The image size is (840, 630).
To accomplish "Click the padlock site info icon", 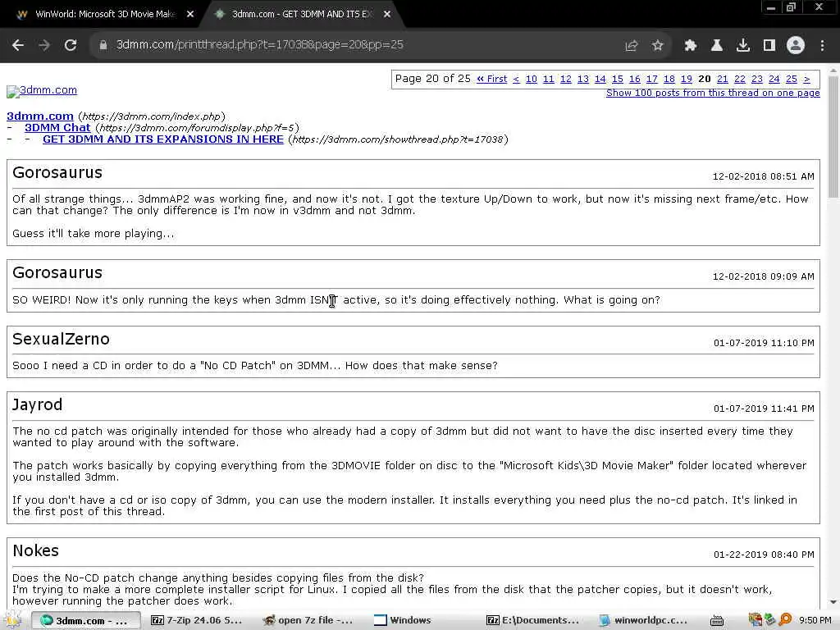I will [x=103, y=45].
